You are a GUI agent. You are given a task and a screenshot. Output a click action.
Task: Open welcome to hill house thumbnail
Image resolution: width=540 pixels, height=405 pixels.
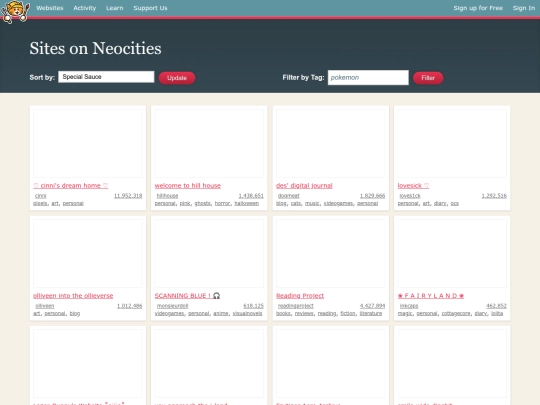tap(209, 143)
